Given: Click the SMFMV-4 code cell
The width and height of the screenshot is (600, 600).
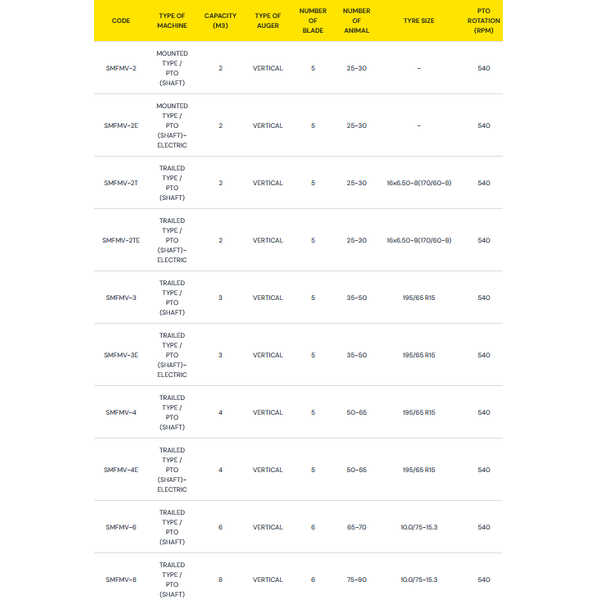Looking at the screenshot, I should tap(121, 412).
